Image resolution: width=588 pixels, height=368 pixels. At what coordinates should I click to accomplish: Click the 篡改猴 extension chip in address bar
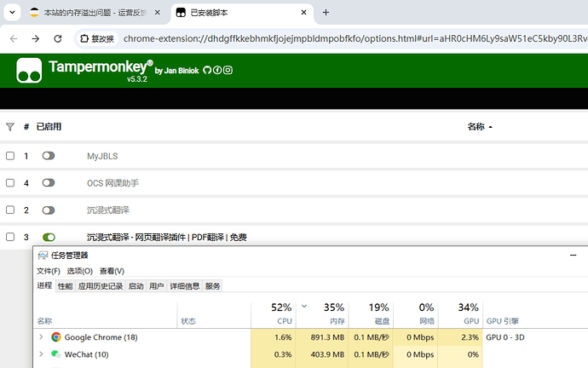pos(97,38)
